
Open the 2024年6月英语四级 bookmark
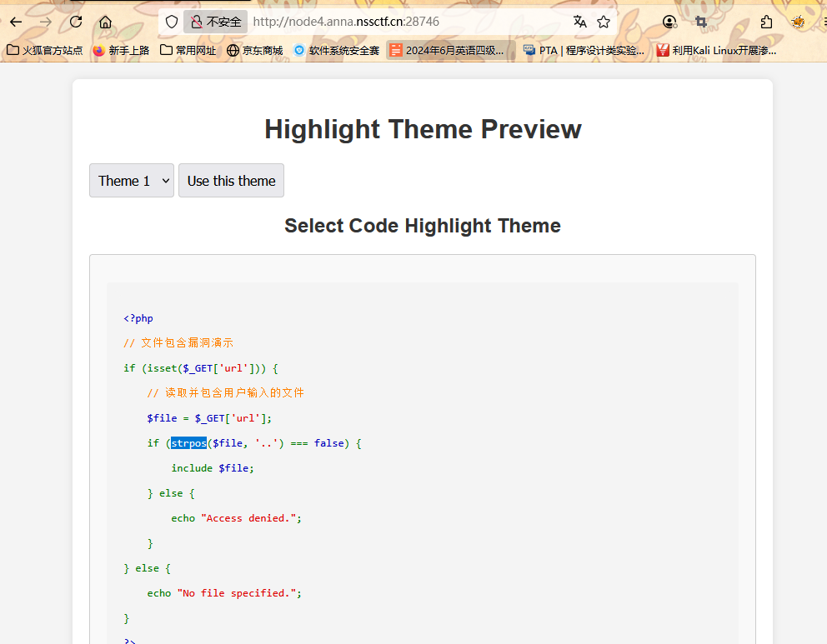[x=447, y=51]
